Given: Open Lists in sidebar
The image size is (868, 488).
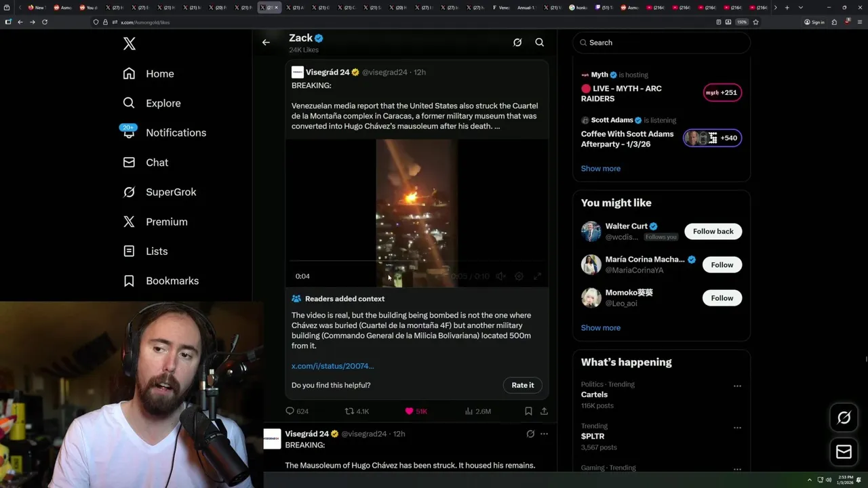Looking at the screenshot, I should point(145,251).
